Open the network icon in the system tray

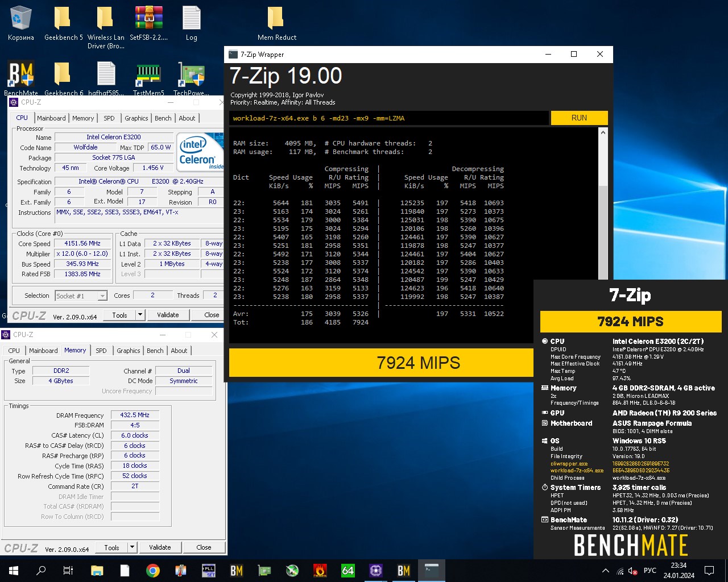tap(620, 571)
